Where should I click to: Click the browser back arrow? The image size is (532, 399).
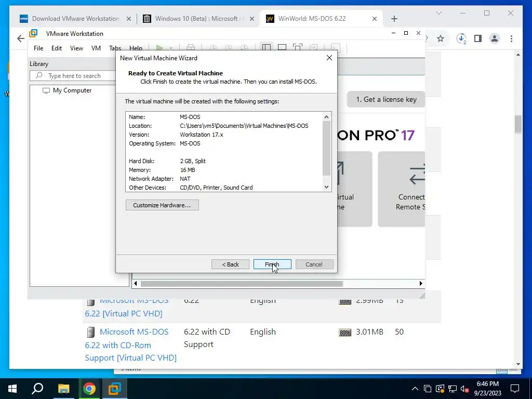point(21,38)
